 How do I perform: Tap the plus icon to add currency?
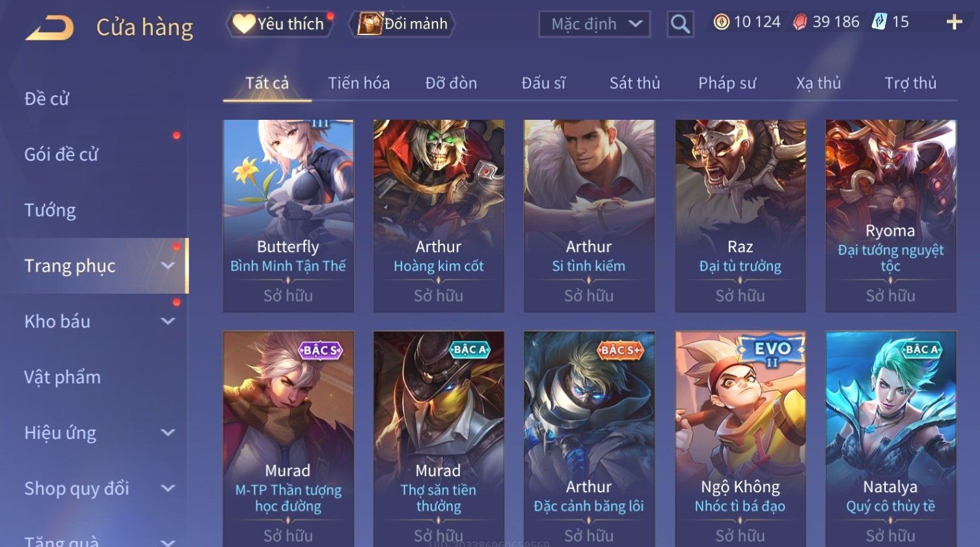(x=954, y=23)
